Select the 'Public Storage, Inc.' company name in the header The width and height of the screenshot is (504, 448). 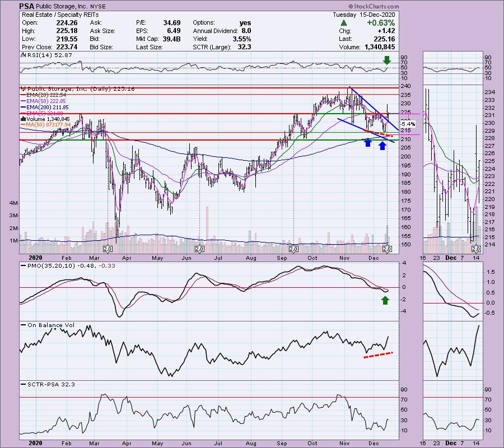click(62, 6)
